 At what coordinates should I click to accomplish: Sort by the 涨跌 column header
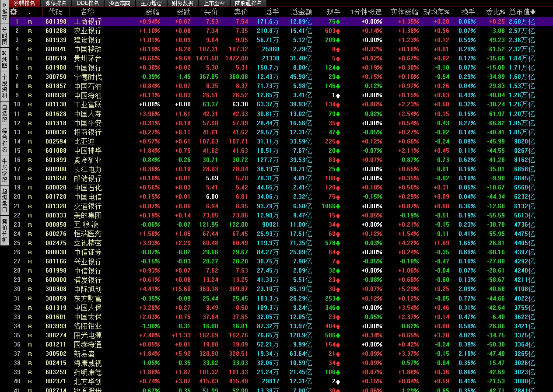[x=184, y=12]
